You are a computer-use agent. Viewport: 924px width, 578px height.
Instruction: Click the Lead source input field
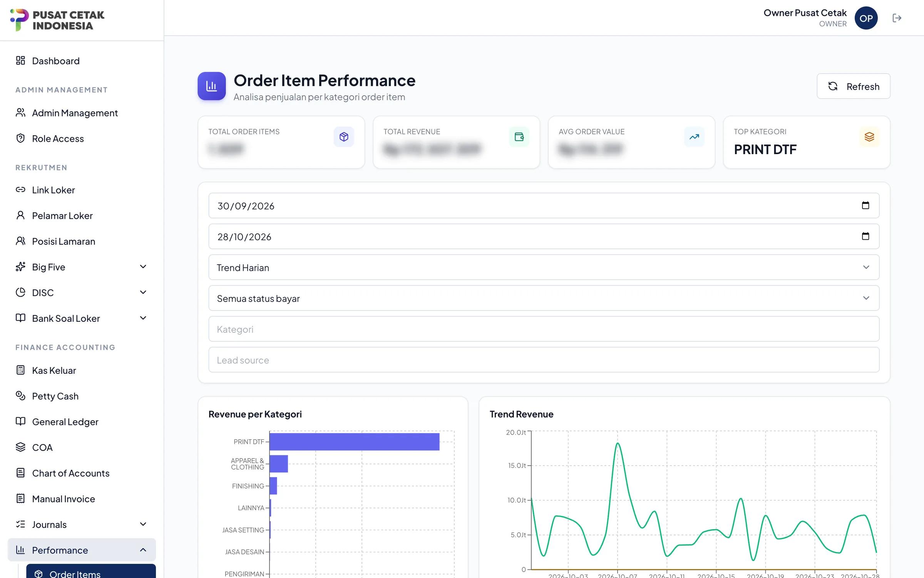point(544,360)
